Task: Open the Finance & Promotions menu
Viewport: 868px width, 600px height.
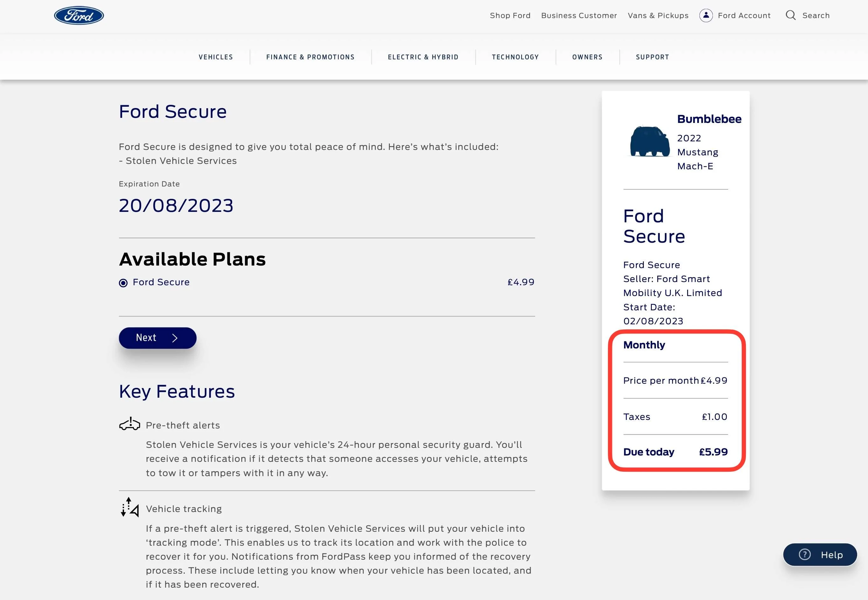Action: click(x=310, y=57)
